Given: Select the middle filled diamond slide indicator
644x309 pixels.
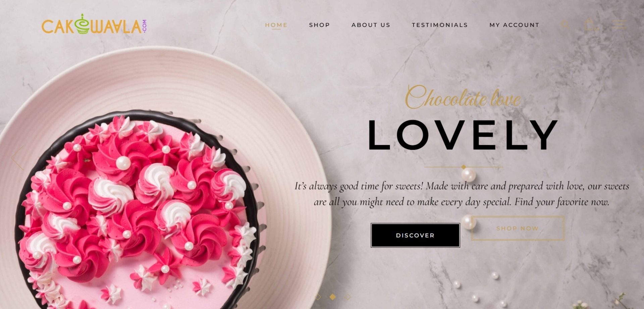Looking at the screenshot, I should pyautogui.click(x=333, y=297).
